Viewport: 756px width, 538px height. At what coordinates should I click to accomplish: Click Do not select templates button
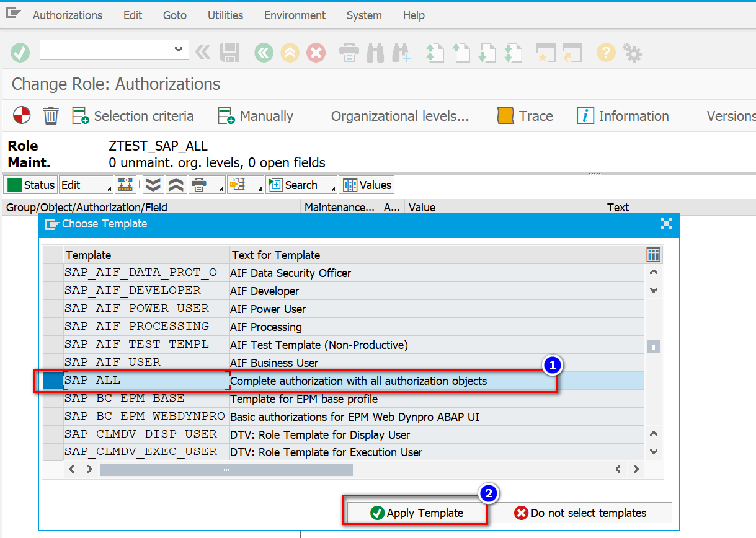(x=581, y=513)
